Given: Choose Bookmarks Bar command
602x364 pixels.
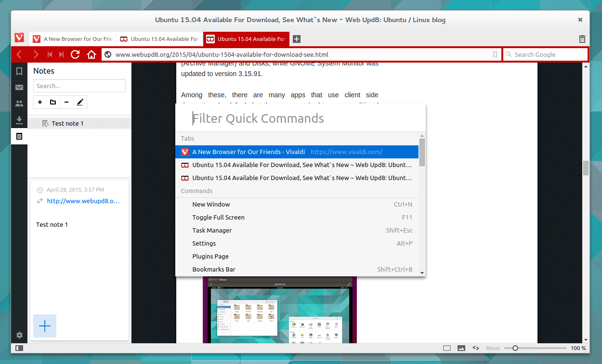Looking at the screenshot, I should tap(297, 269).
